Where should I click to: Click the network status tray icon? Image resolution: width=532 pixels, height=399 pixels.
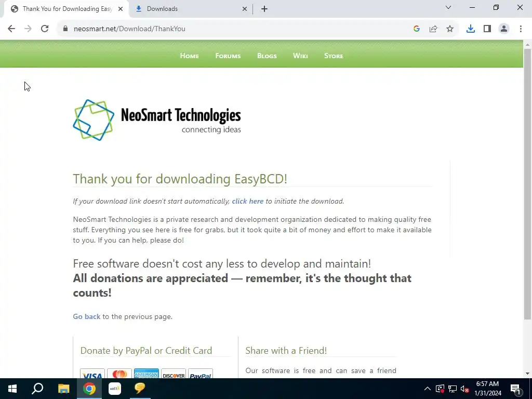click(x=453, y=389)
